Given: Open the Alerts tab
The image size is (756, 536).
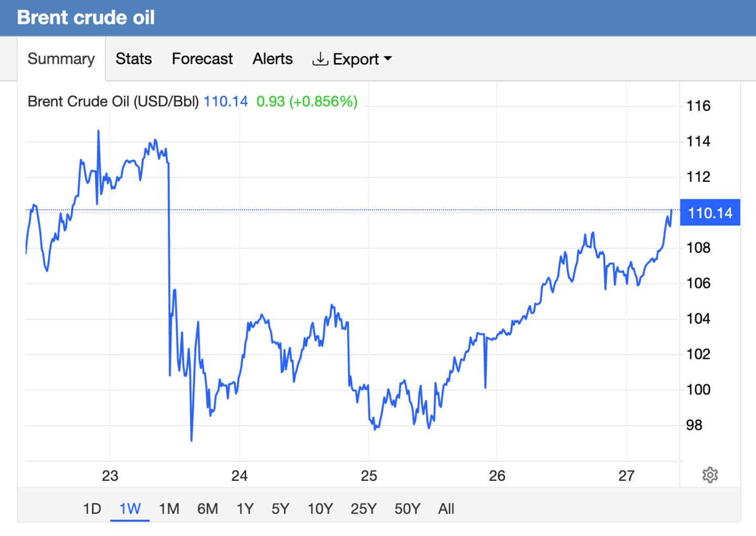Looking at the screenshot, I should [x=272, y=59].
